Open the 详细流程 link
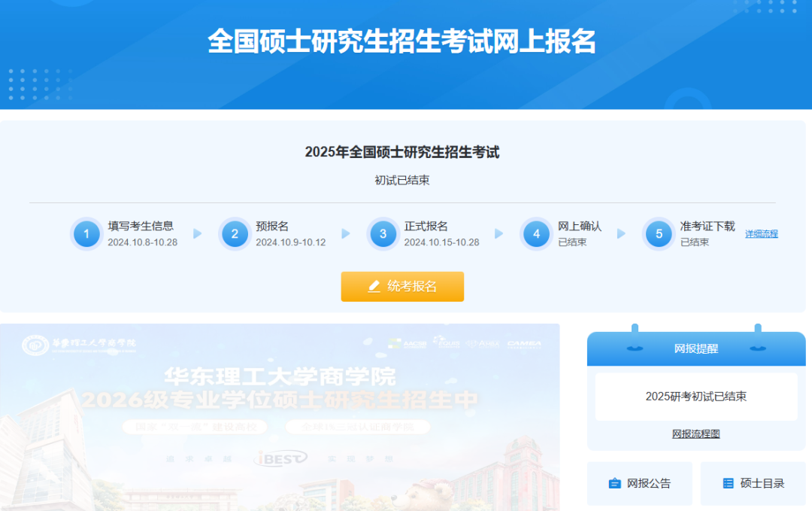This screenshot has height=511, width=812. 761,234
